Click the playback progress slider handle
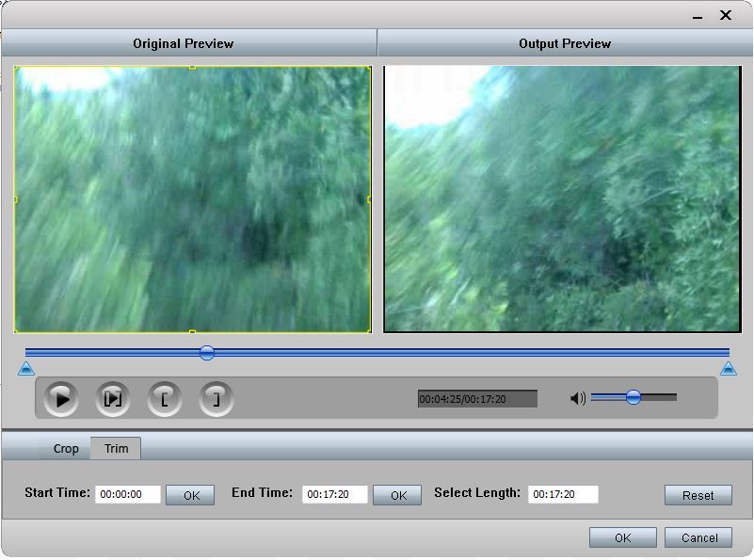This screenshot has width=754, height=560. tap(207, 354)
